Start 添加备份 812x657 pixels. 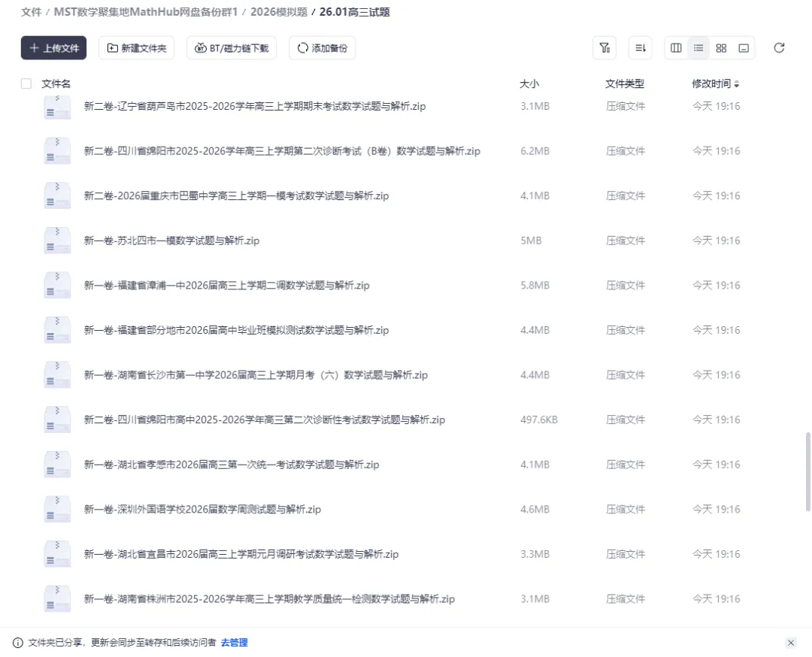tap(322, 47)
